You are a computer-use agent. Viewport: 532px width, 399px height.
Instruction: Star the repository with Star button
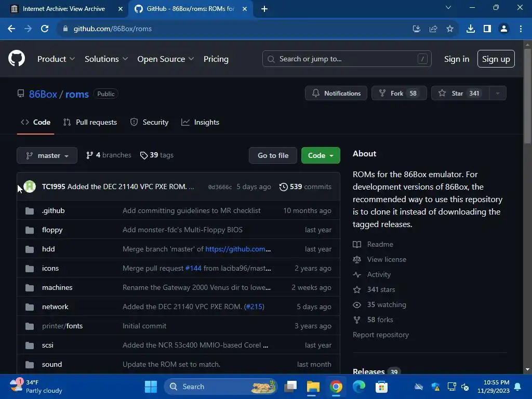coord(460,94)
